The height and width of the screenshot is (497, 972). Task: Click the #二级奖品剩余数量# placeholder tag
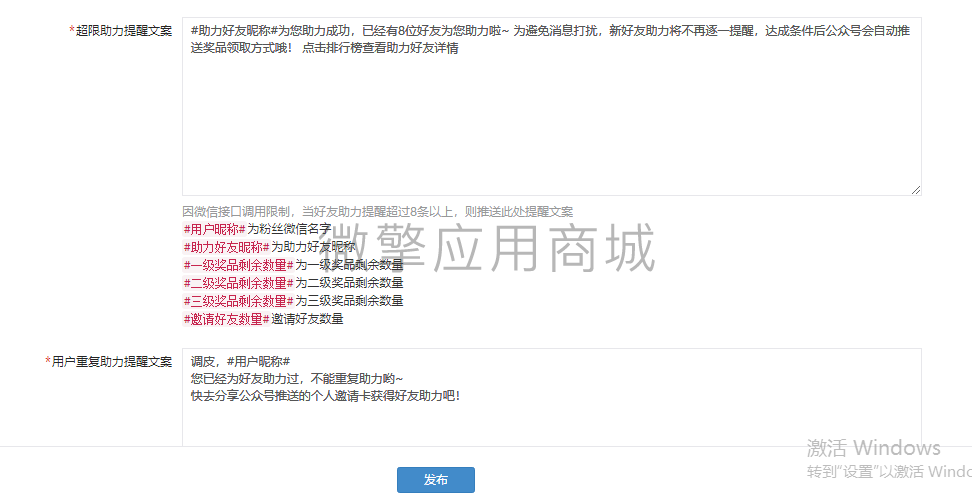tap(238, 283)
